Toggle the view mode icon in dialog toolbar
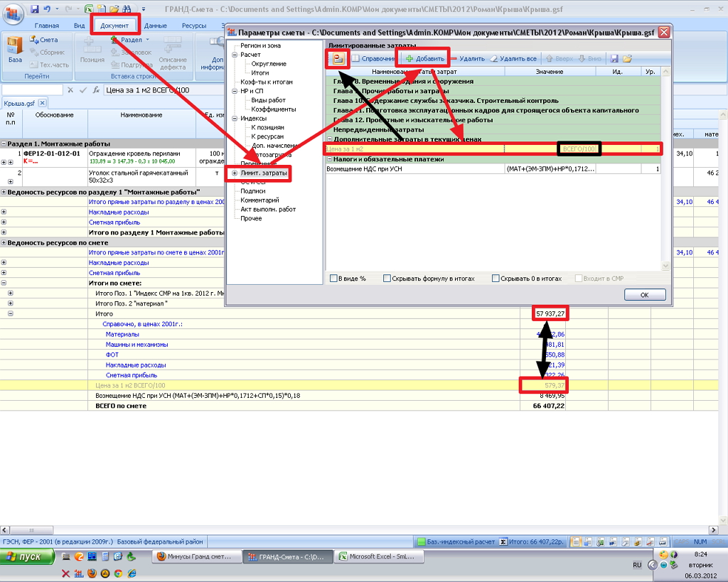The image size is (728, 582). point(338,58)
